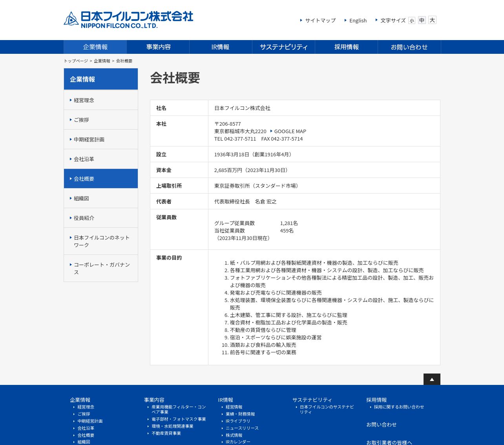
Task: Select 日本フイルコンのネットワーク in the sidebar
Action: [101, 241]
